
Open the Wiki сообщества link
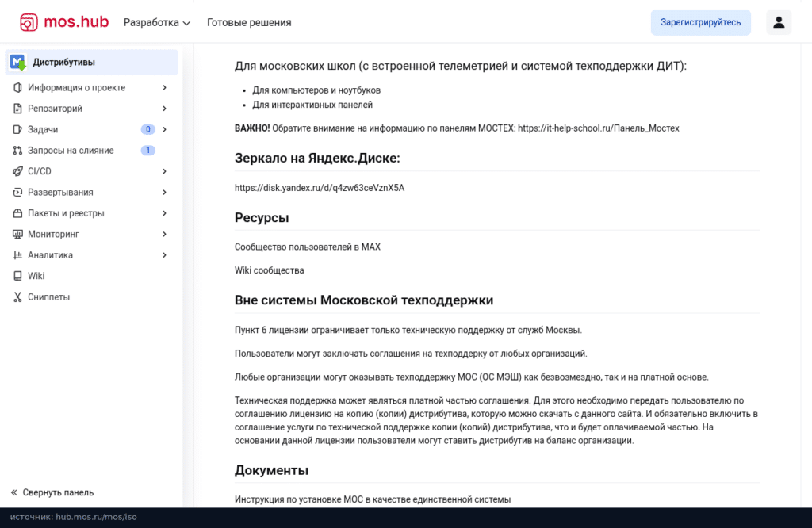point(270,270)
